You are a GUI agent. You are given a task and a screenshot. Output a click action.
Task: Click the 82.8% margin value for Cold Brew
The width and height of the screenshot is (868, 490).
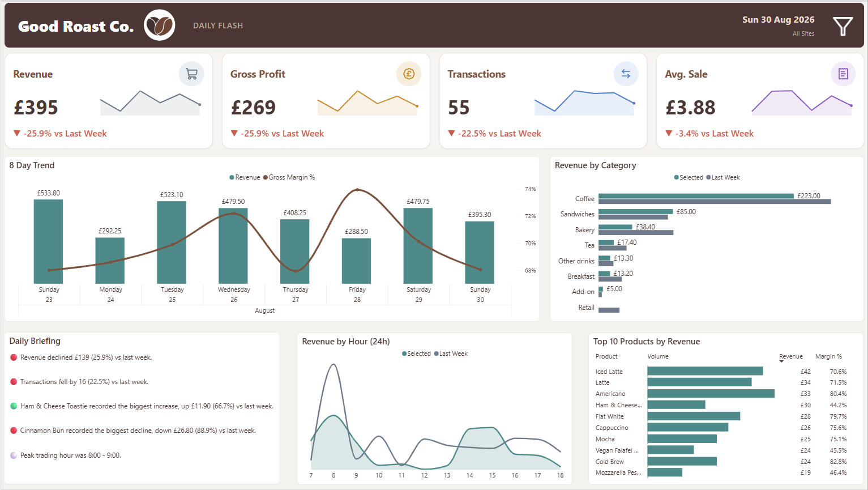tap(839, 462)
